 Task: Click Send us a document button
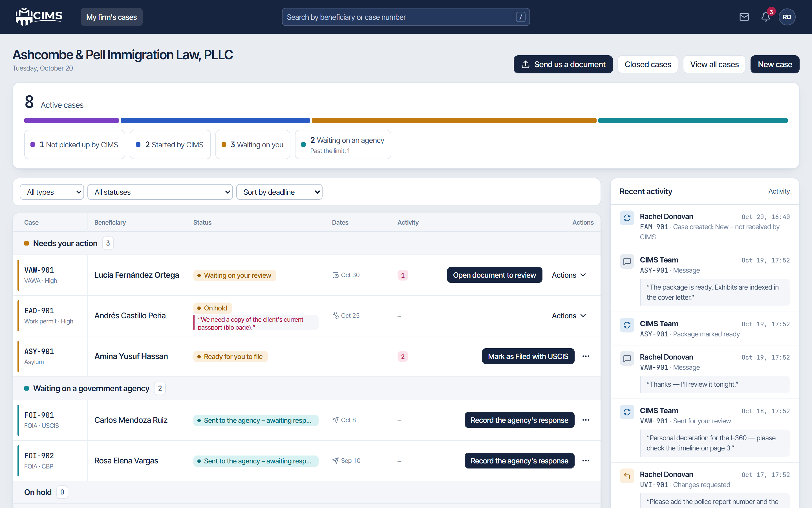pos(563,64)
